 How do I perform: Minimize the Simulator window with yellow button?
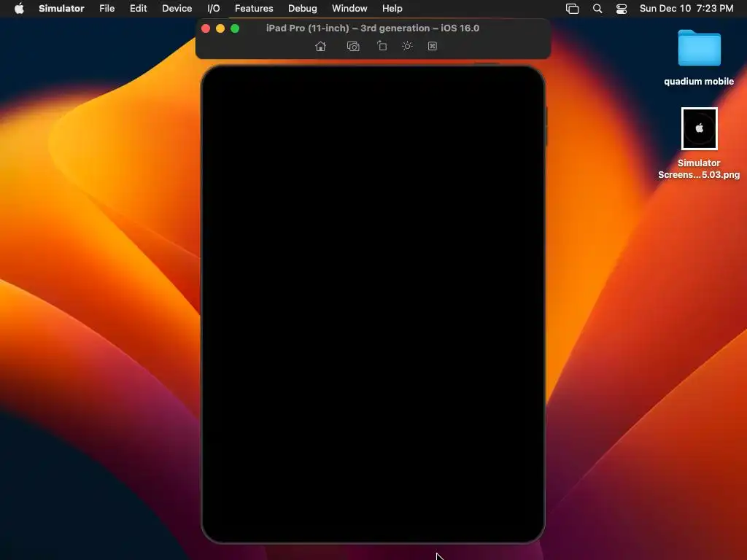220,28
